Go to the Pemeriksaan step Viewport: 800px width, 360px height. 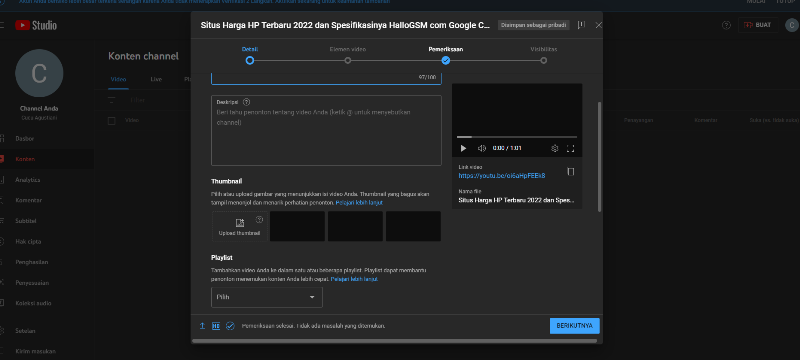pyautogui.click(x=445, y=56)
